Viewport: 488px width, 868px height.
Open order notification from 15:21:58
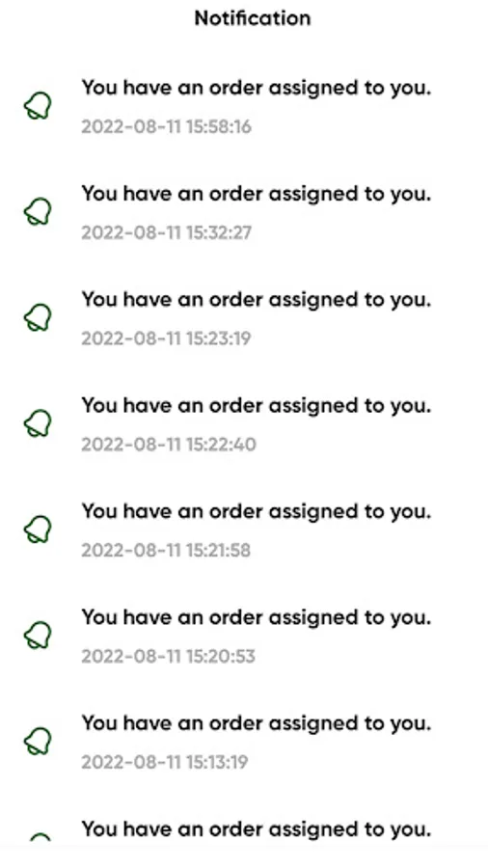(x=244, y=530)
